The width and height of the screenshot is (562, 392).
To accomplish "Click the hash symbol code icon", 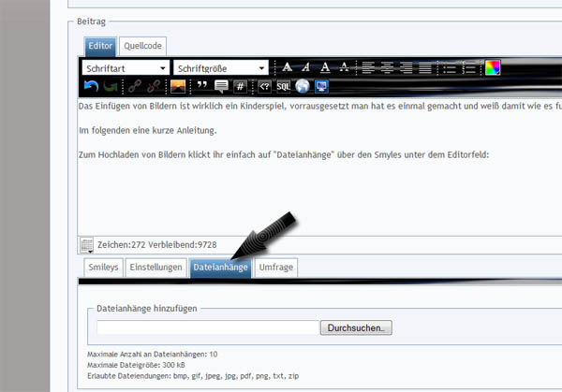I will (x=240, y=86).
